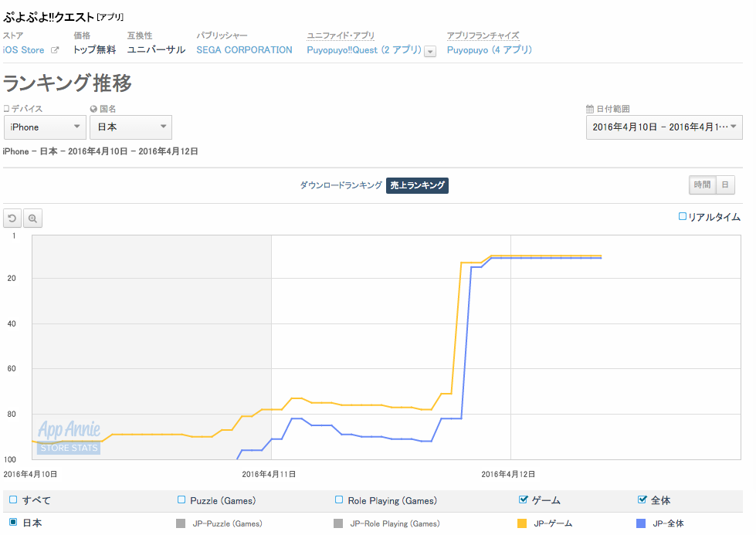Click the yellow JP-ゲーム legend swatch
Image resolution: width=756 pixels, height=535 pixels.
point(522,523)
